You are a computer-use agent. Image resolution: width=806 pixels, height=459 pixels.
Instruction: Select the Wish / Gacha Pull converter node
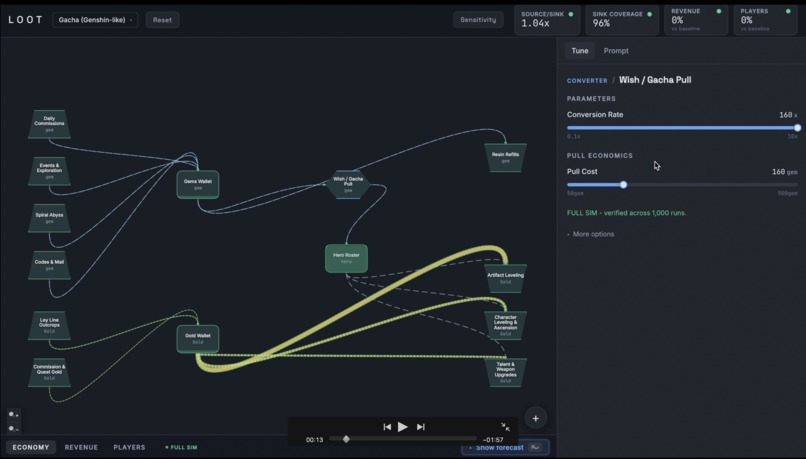348,185
